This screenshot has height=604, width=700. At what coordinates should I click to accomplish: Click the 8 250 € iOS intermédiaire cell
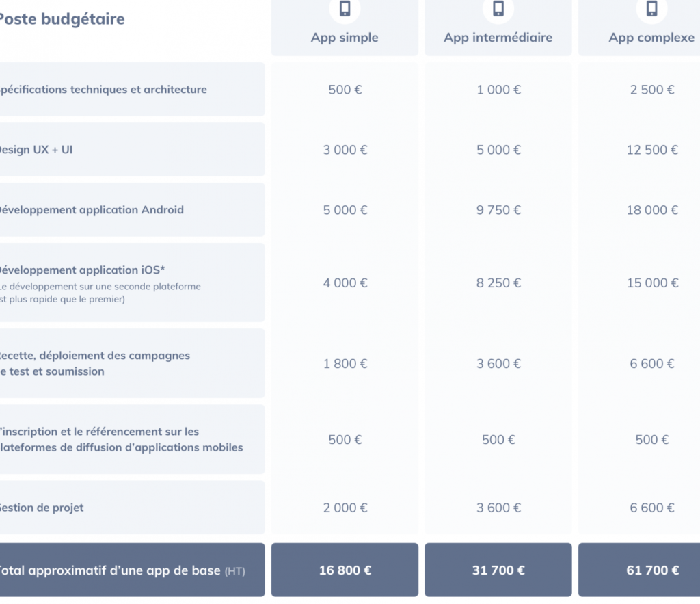(x=498, y=283)
